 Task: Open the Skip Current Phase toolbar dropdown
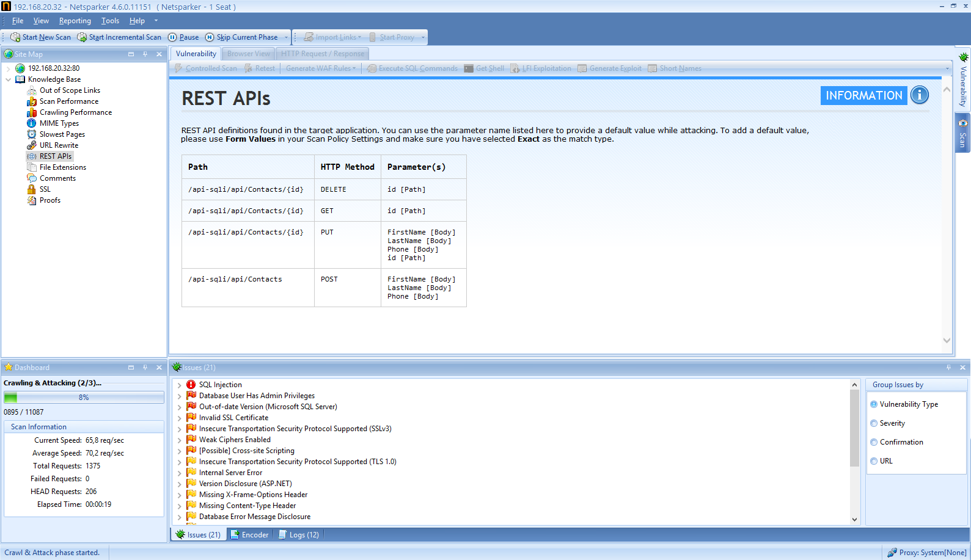pyautogui.click(x=286, y=37)
